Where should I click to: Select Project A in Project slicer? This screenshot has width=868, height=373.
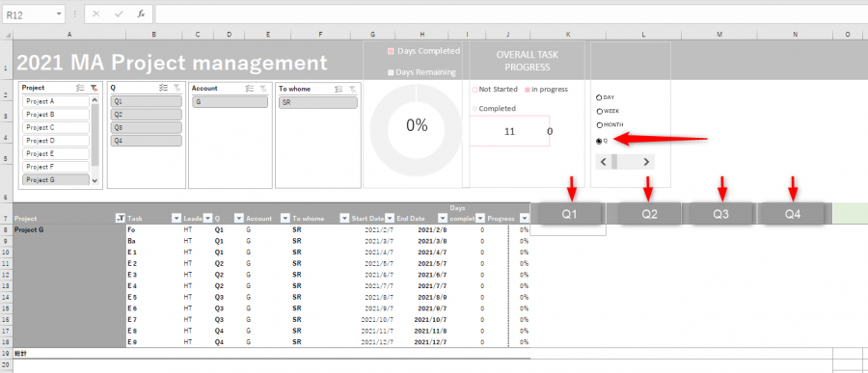tap(56, 101)
